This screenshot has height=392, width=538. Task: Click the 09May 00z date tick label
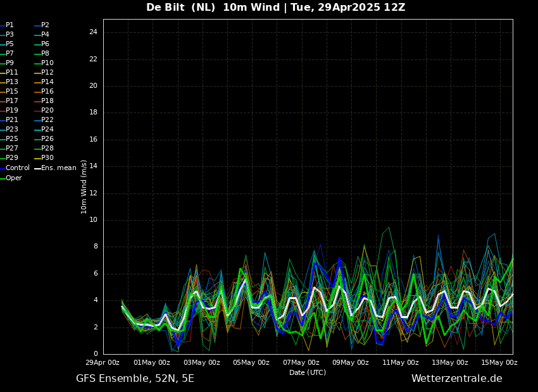click(x=351, y=363)
